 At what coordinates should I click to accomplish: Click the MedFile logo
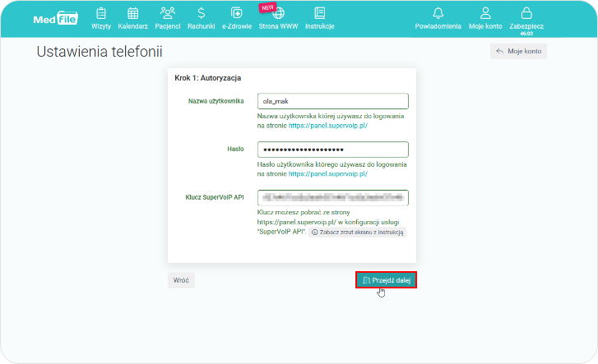coord(55,19)
